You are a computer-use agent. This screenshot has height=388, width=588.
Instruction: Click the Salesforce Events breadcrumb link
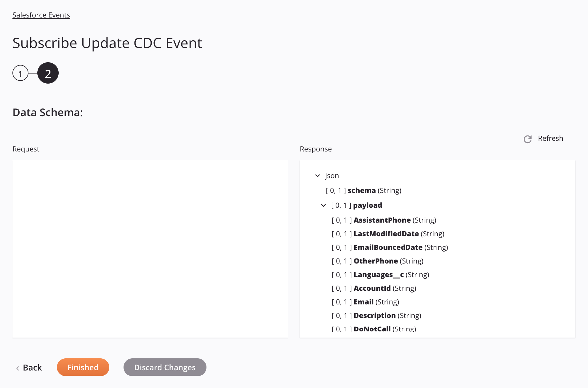coord(41,15)
